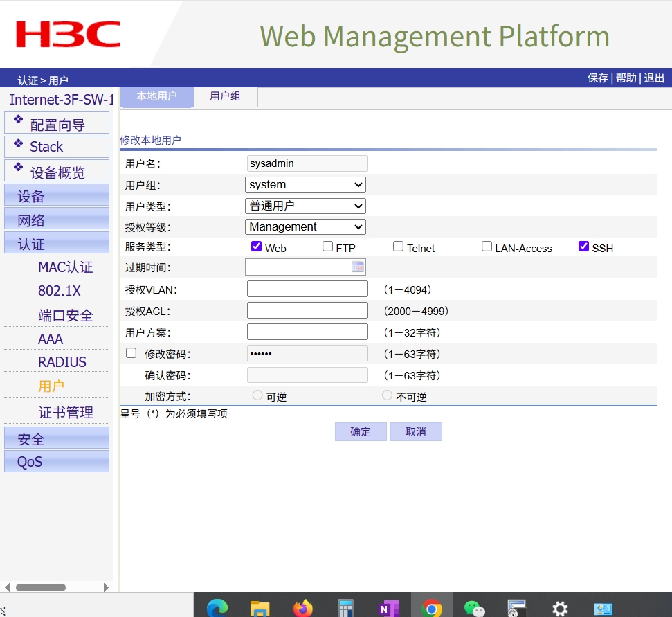Expand the 安全 sidebar section

click(x=57, y=438)
